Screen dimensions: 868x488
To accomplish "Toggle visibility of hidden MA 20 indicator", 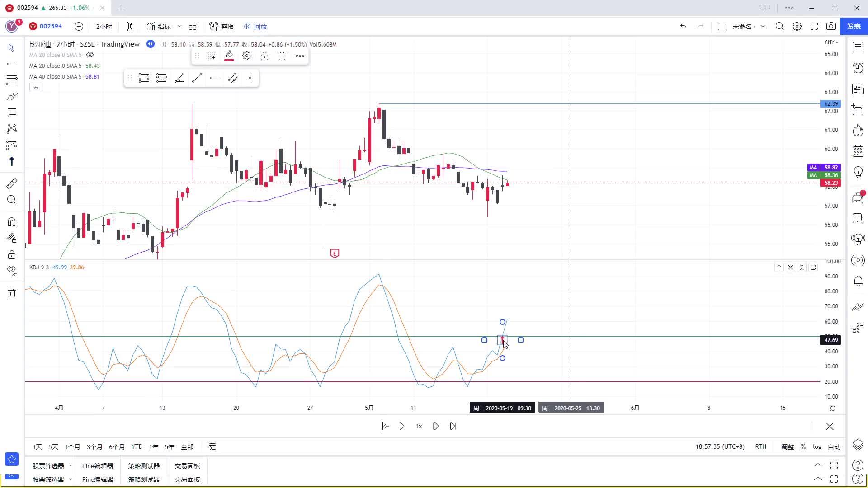I will point(90,55).
